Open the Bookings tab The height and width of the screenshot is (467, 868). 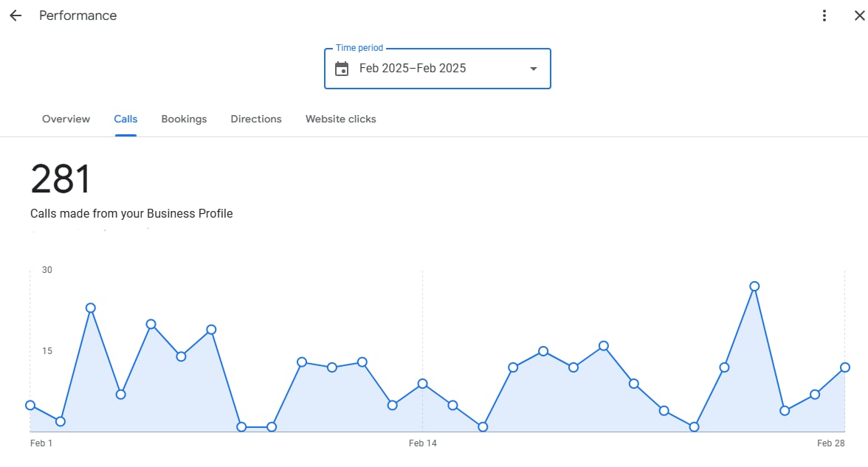pyautogui.click(x=184, y=119)
